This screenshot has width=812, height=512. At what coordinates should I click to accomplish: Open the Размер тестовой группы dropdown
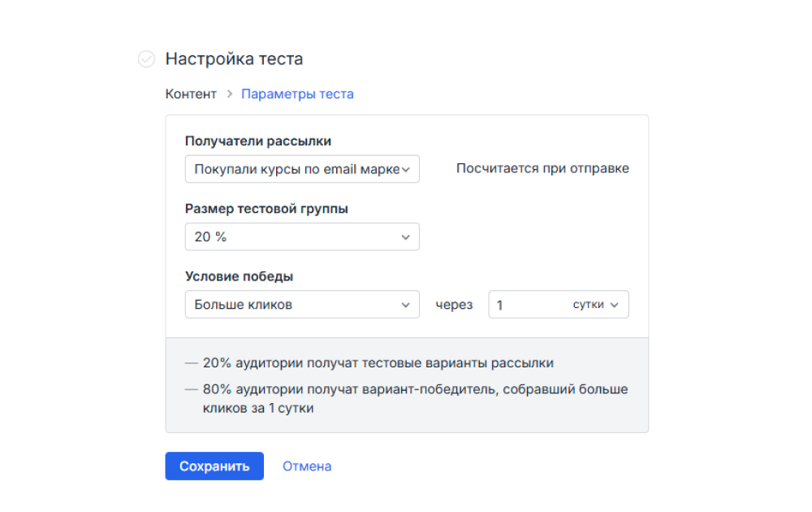[302, 236]
